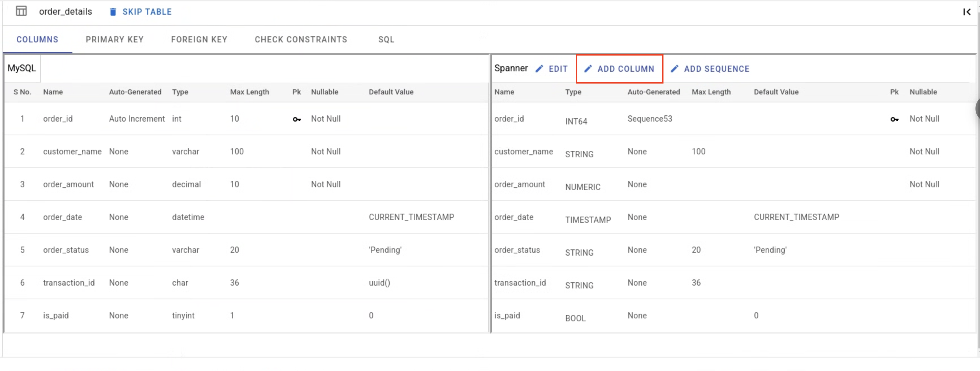Switch to the FOREIGN KEY tab
The width and height of the screenshot is (980, 371).
click(199, 40)
